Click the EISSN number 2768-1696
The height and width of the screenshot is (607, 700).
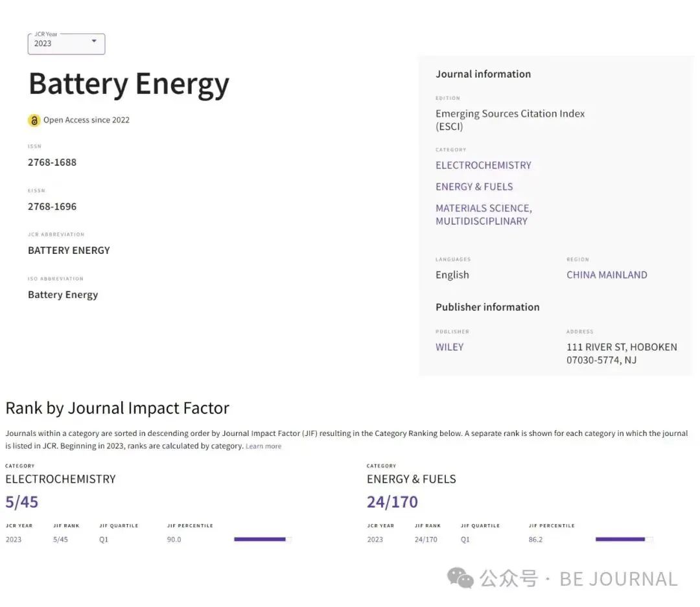tap(52, 207)
